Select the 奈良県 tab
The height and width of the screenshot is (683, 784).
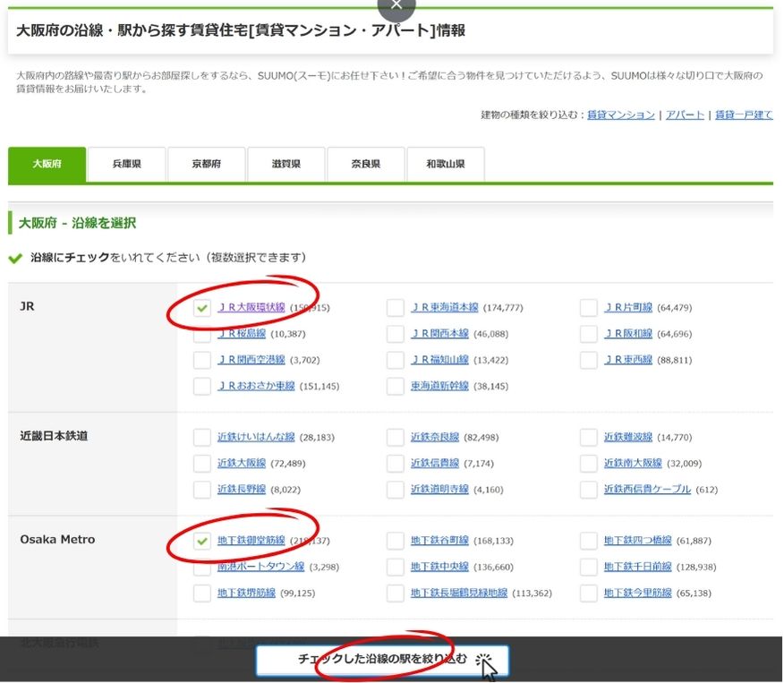pyautogui.click(x=365, y=165)
